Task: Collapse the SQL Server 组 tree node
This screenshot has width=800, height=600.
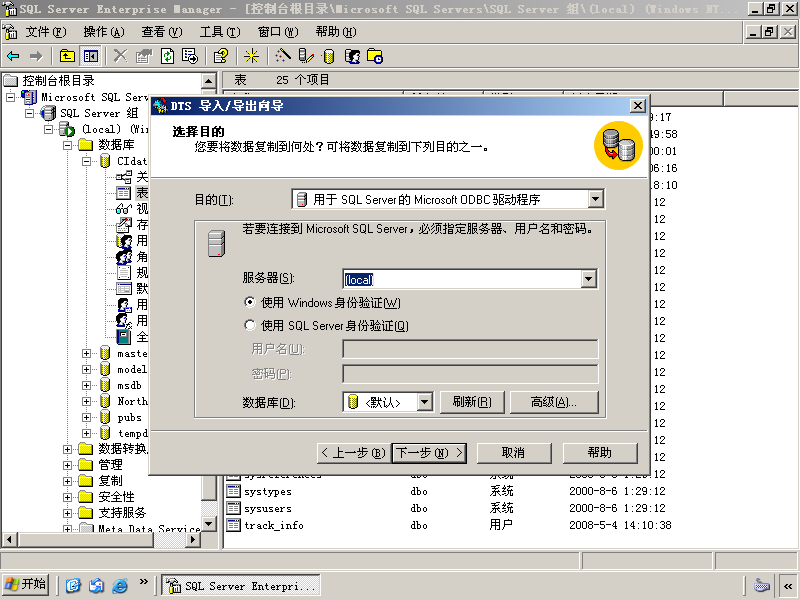Action: (x=30, y=113)
